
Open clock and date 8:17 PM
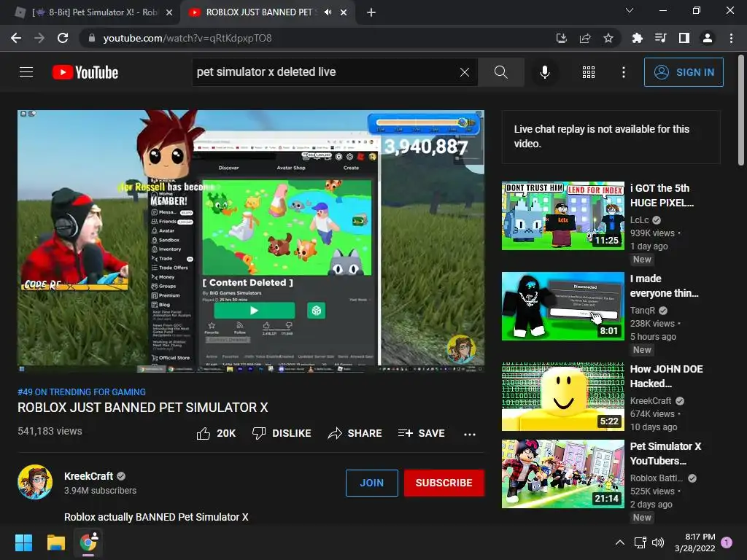coord(695,542)
